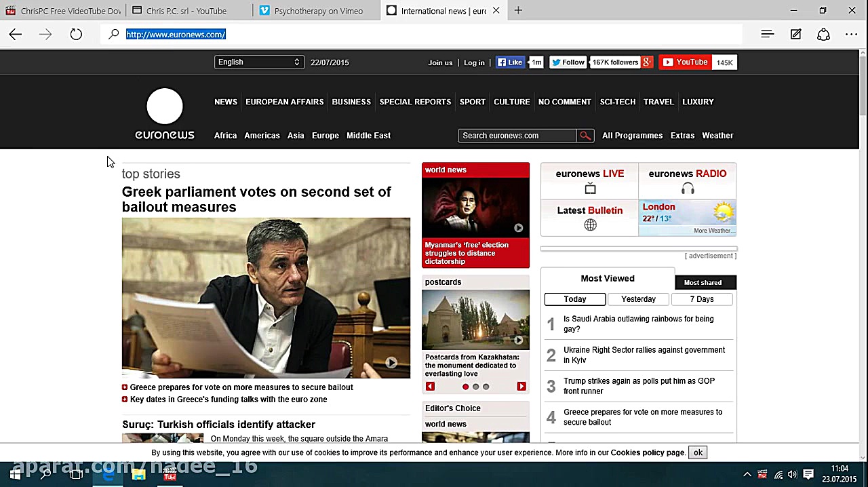Open the All Programmes link
This screenshot has height=487, width=868.
coord(632,136)
